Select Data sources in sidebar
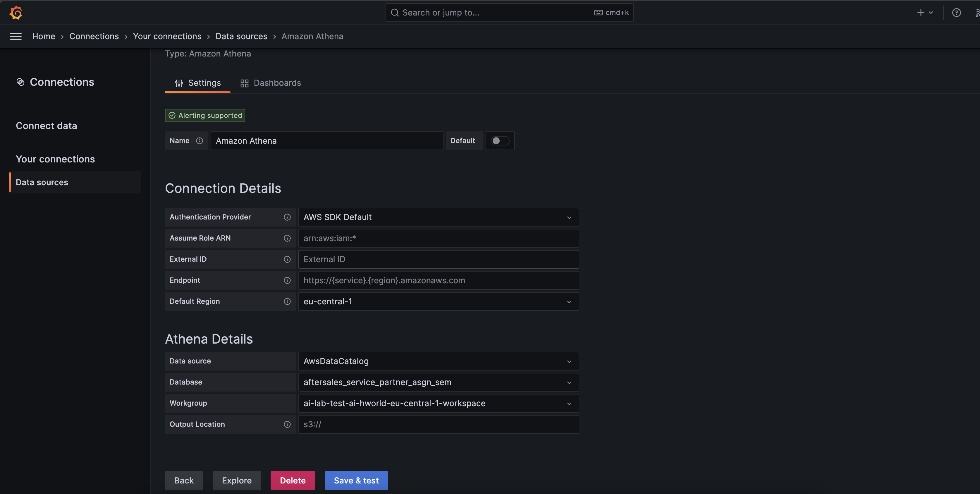Image resolution: width=980 pixels, height=494 pixels. coord(75,182)
